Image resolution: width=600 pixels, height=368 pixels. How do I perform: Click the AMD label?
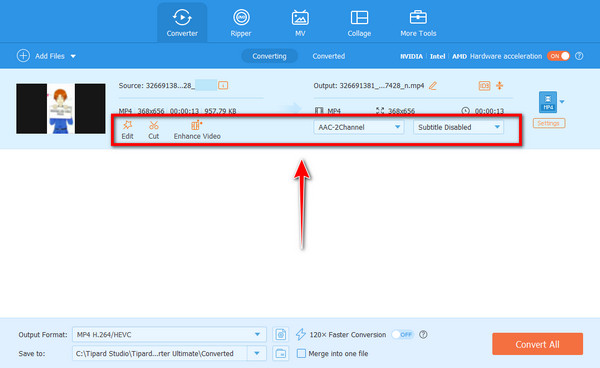click(459, 56)
